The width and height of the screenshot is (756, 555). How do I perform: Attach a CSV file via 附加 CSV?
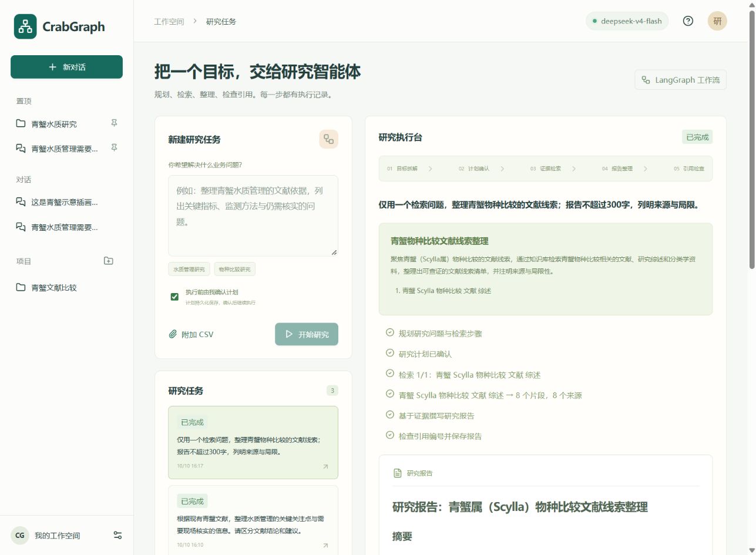pos(191,334)
